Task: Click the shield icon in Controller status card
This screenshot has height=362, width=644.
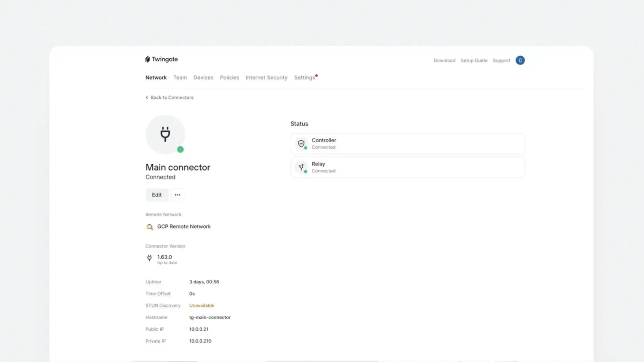Action: (x=301, y=143)
